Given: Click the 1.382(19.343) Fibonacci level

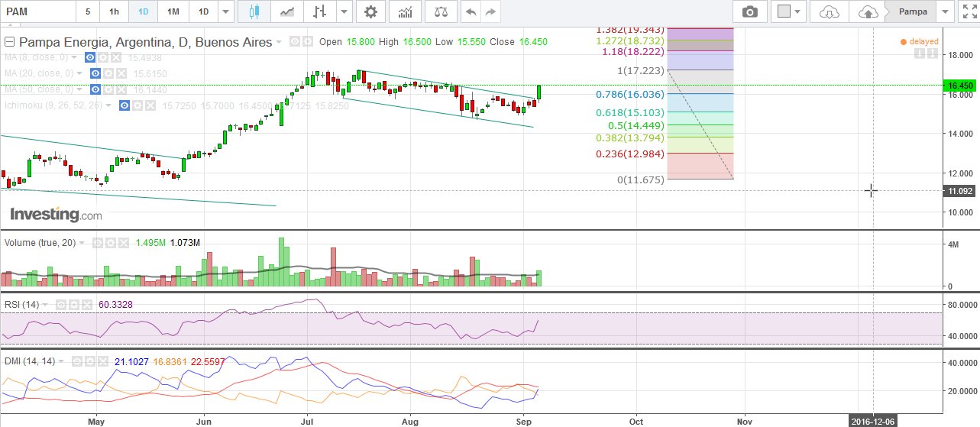Looking at the screenshot, I should [630, 28].
